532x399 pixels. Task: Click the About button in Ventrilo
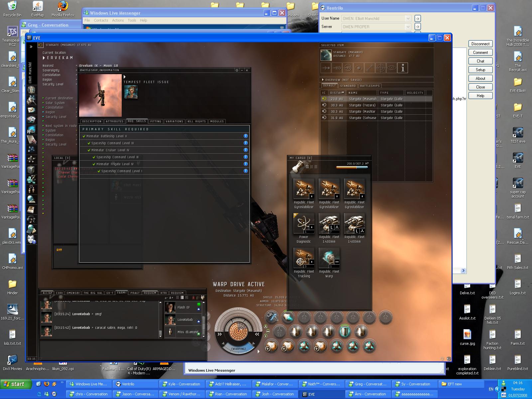pyautogui.click(x=480, y=78)
